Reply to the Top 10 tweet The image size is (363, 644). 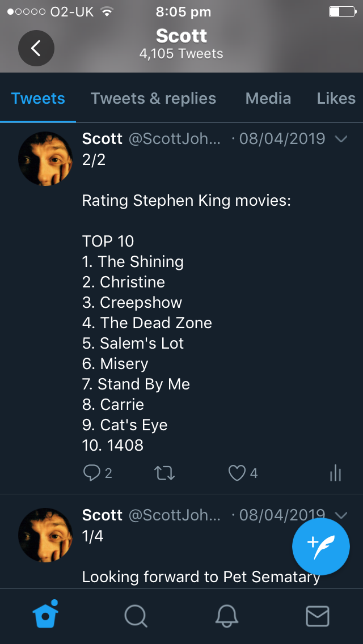[92, 473]
